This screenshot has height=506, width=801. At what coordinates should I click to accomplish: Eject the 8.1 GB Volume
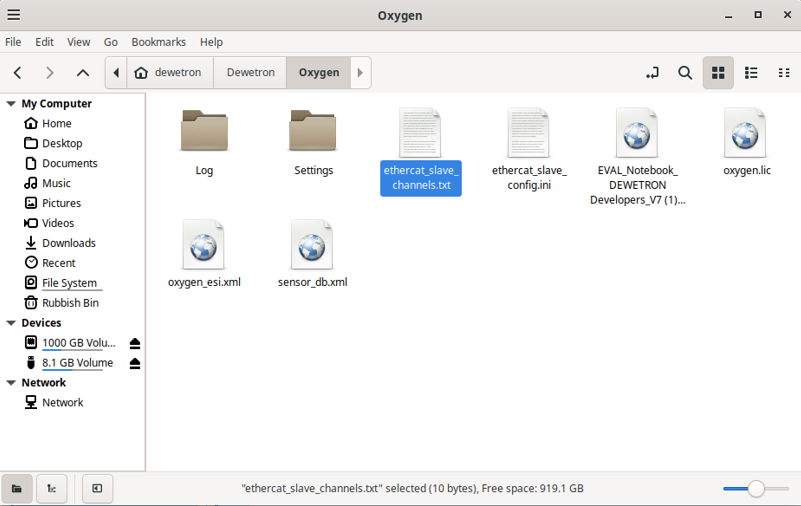[x=135, y=363]
